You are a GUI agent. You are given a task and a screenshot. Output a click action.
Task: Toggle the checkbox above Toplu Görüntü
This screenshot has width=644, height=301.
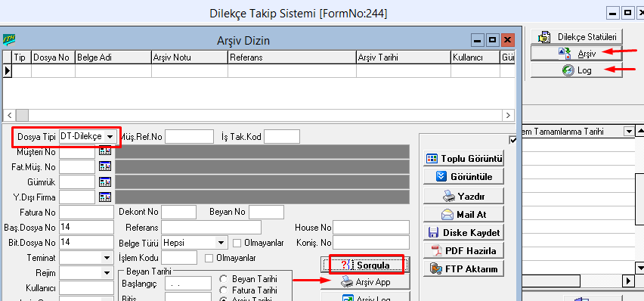(512, 140)
